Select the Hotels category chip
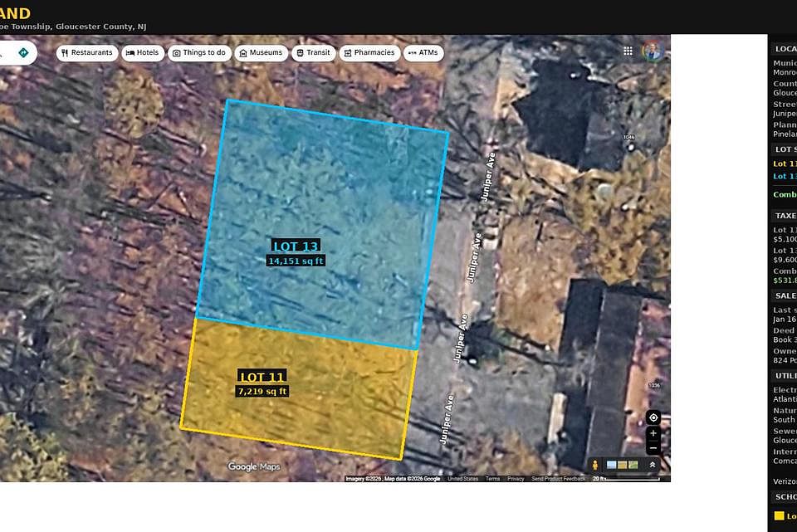The width and height of the screenshot is (797, 532). (x=143, y=53)
